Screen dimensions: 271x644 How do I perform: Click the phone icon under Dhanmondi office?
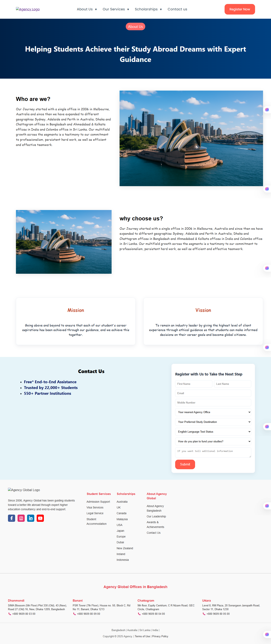[10, 614]
